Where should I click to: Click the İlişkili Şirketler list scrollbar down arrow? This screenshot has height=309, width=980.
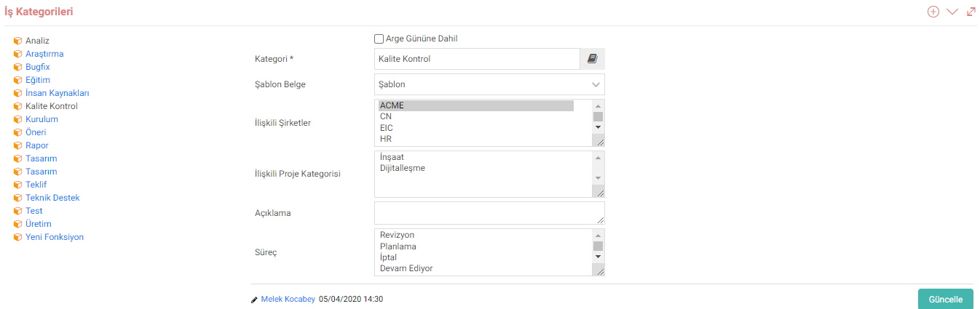[x=598, y=127]
